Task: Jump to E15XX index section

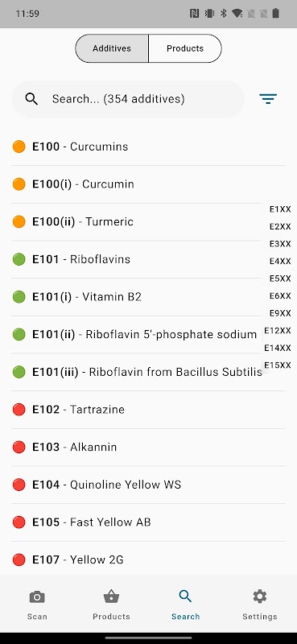Action: 278,365
